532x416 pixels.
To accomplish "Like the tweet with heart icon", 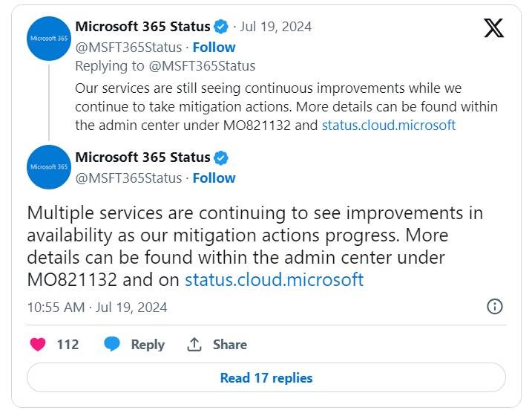I will click(x=38, y=345).
